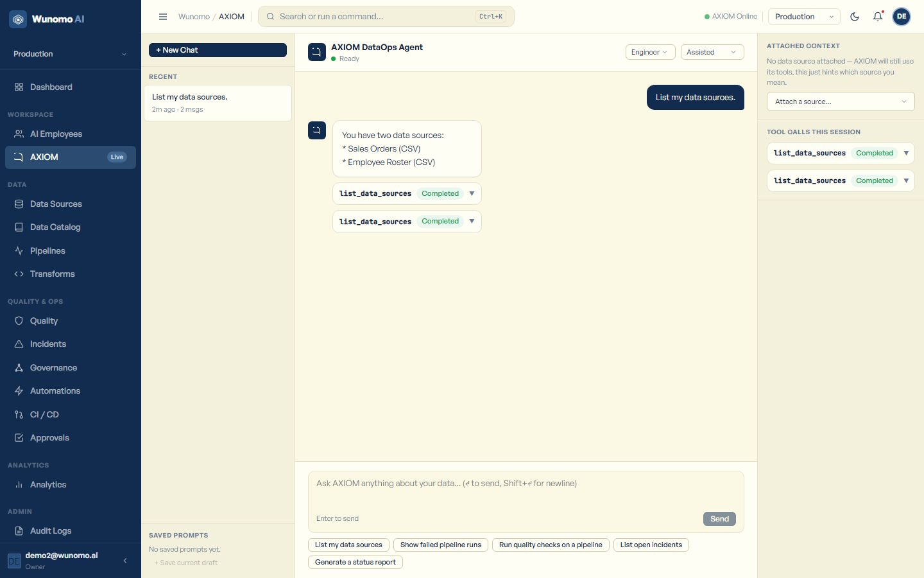Click 'Generate a status report' chip
This screenshot has width=924, height=578.
(x=355, y=563)
